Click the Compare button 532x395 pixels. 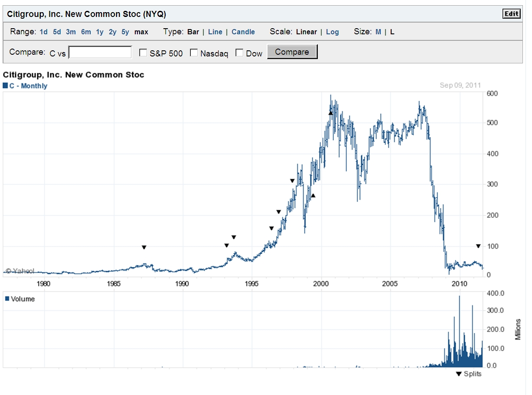point(292,52)
